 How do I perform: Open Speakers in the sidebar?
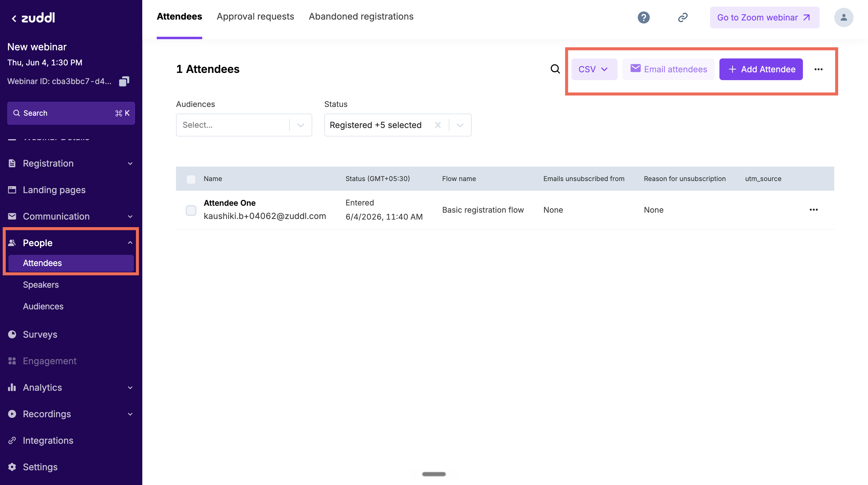point(41,285)
